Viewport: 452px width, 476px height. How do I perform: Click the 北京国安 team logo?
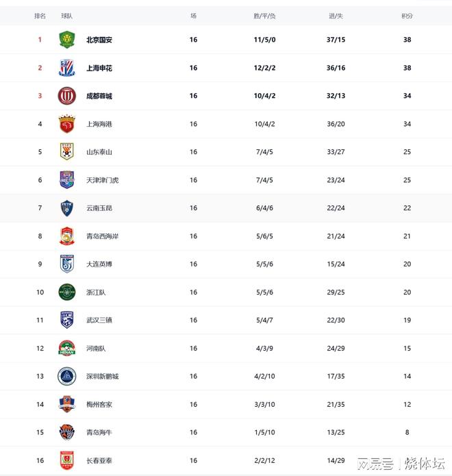pyautogui.click(x=66, y=40)
